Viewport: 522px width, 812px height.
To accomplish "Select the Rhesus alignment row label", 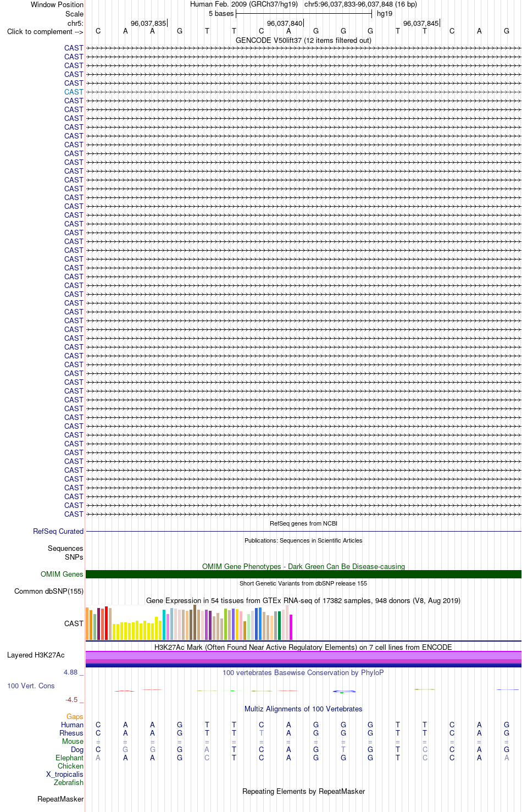I will [x=71, y=733].
